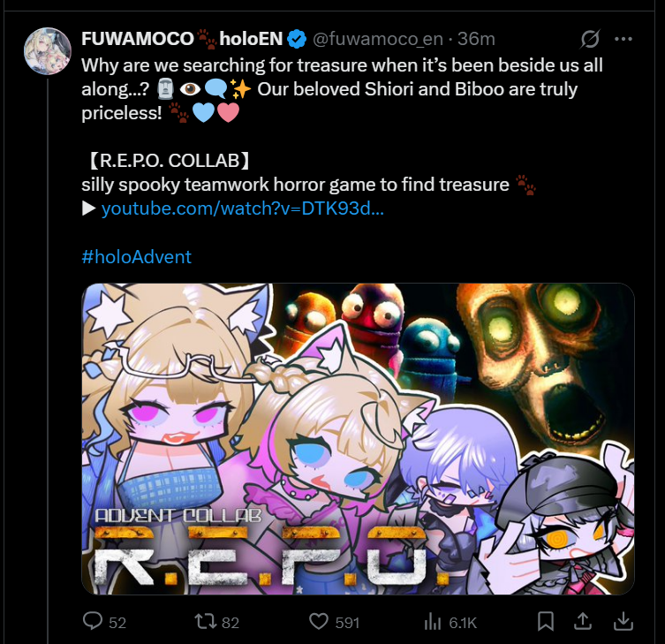
Task: Download media with the download arrow icon
Action: (x=623, y=622)
